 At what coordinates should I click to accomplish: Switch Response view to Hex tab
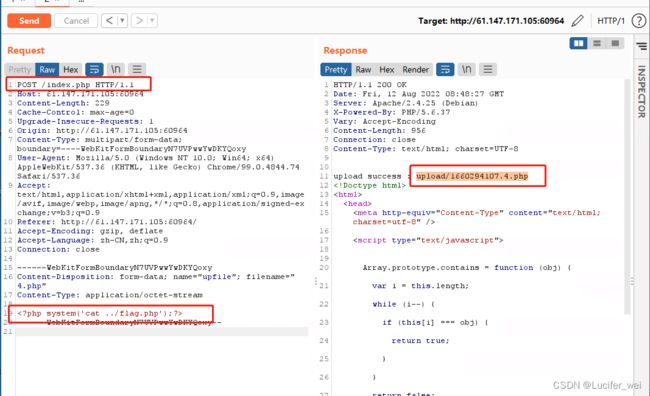[x=387, y=70]
